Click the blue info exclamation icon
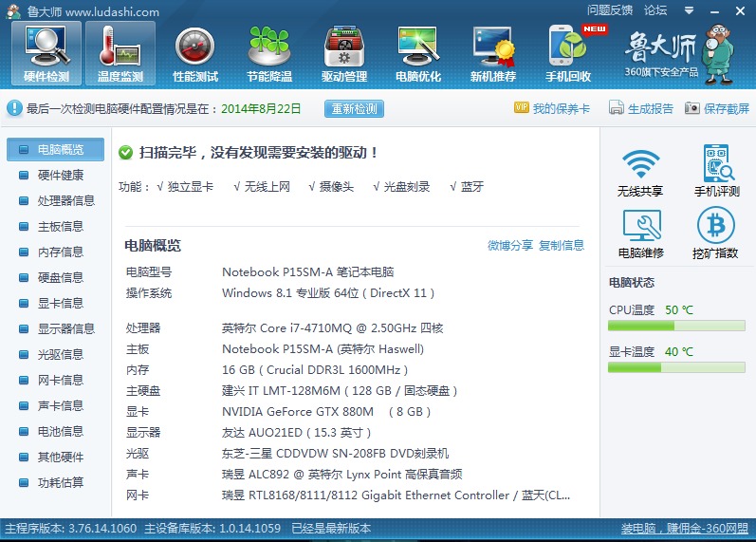Image resolution: width=756 pixels, height=542 pixels. point(14,108)
